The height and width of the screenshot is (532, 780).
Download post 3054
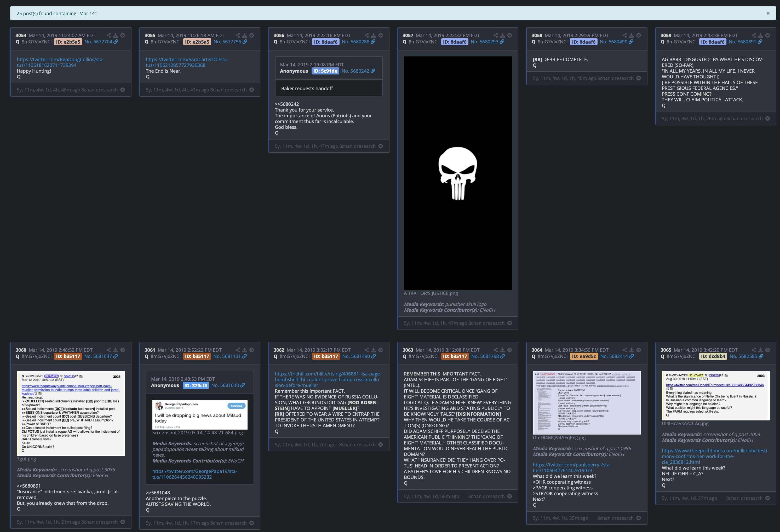(x=116, y=35)
